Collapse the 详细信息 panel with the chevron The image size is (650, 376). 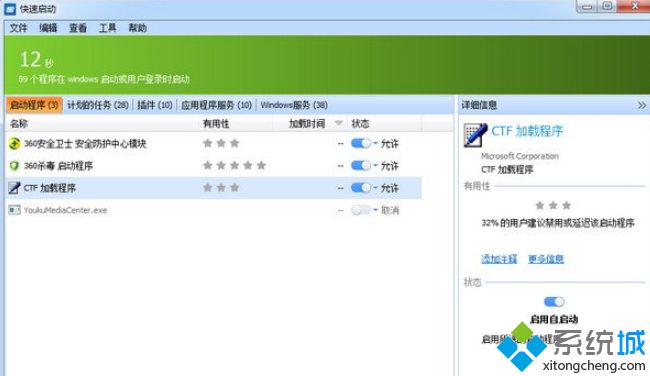coord(641,105)
